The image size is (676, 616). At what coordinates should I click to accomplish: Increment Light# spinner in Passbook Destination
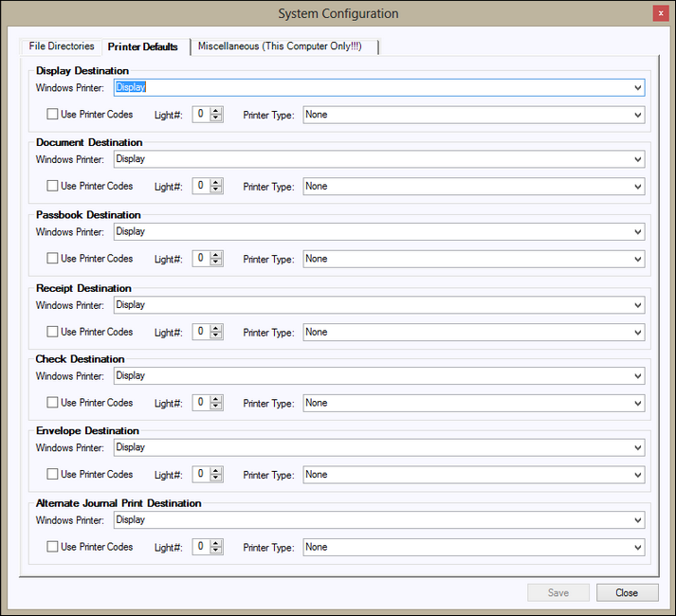click(216, 255)
